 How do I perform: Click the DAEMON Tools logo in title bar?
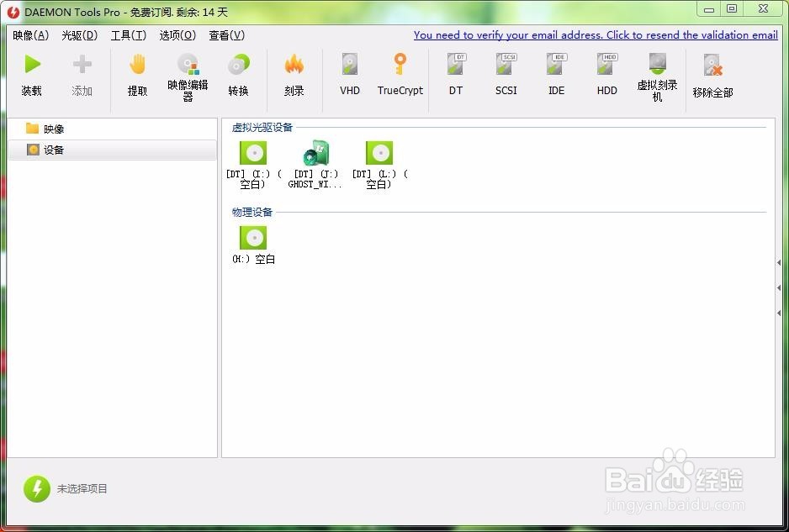click(x=13, y=12)
